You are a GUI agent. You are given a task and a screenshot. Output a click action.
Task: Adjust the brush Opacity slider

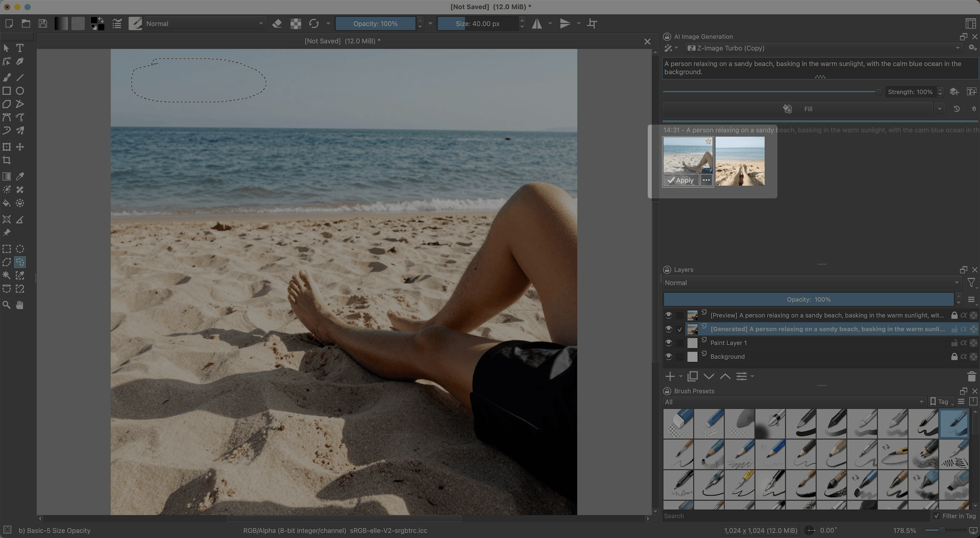tap(375, 23)
